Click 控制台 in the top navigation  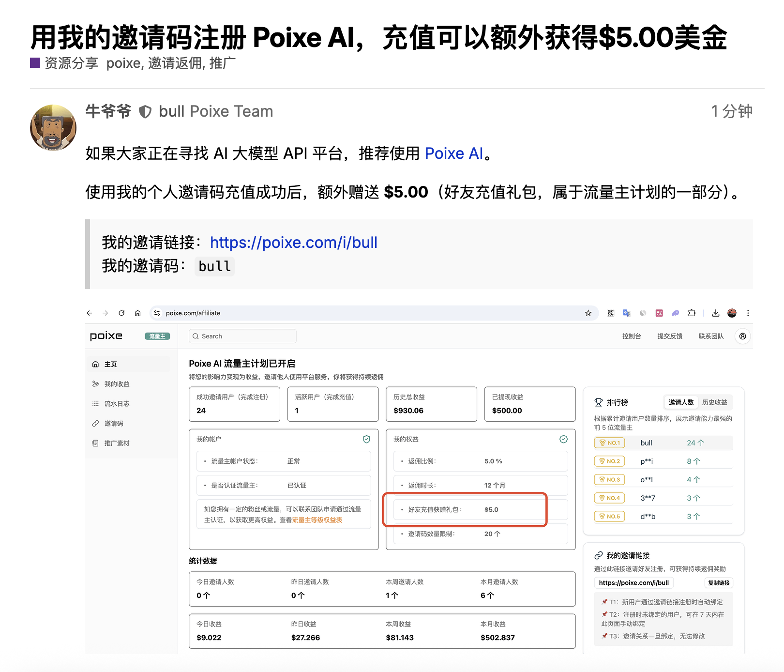pos(632,336)
